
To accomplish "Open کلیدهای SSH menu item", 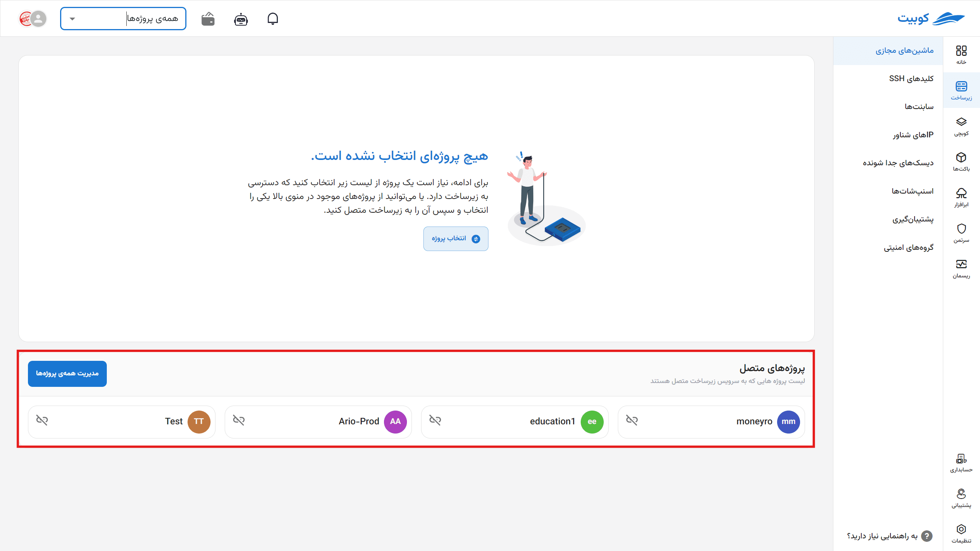I will click(x=888, y=78).
